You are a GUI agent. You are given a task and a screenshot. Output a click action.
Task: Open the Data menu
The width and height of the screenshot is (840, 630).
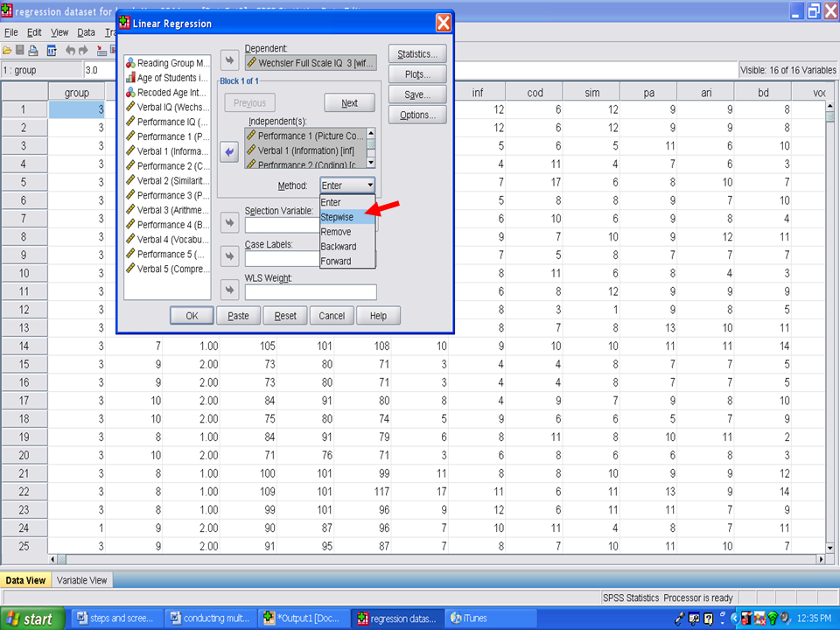pos(86,32)
